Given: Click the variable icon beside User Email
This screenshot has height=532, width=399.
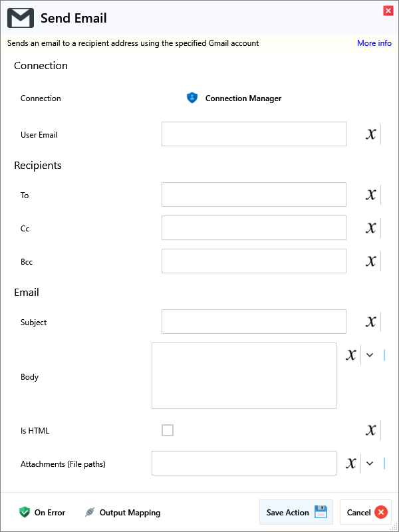Looking at the screenshot, I should [371, 134].
